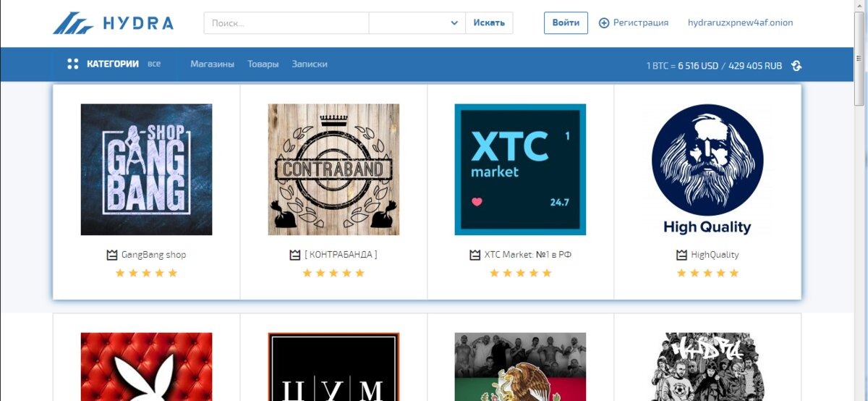Open the XTC market shop thumbnail
The width and height of the screenshot is (868, 401).
click(520, 169)
